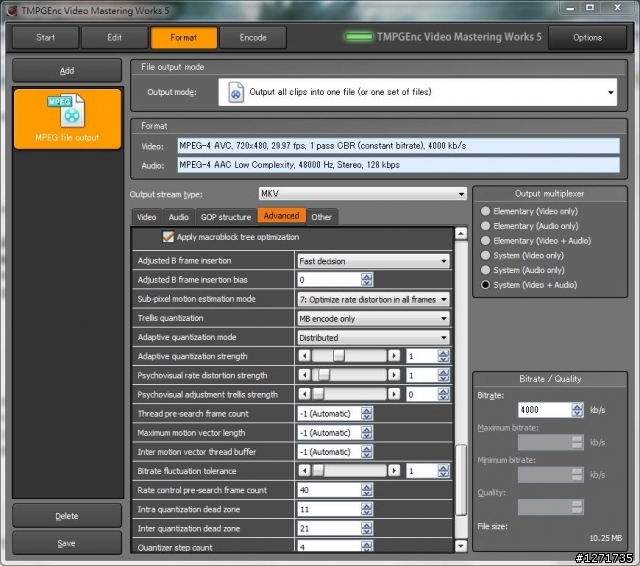The height and width of the screenshot is (566, 640).
Task: Open Adaptive quantization mode dropdown
Action: (x=373, y=337)
